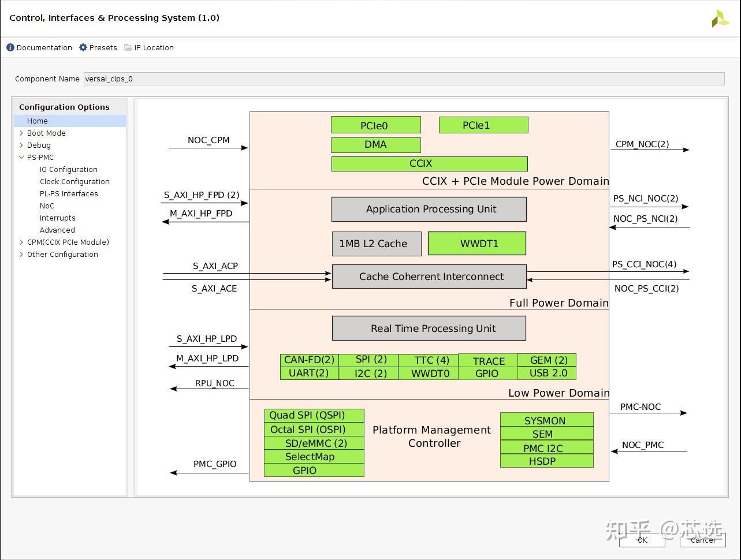Image resolution: width=741 pixels, height=560 pixels.
Task: Open the Quad SPI (QSPI) block
Action: tap(314, 415)
